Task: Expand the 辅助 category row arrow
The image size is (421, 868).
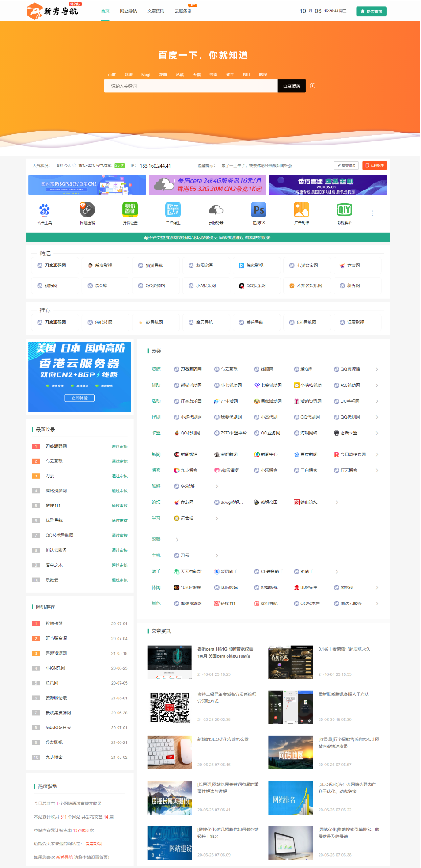Action: (377, 385)
